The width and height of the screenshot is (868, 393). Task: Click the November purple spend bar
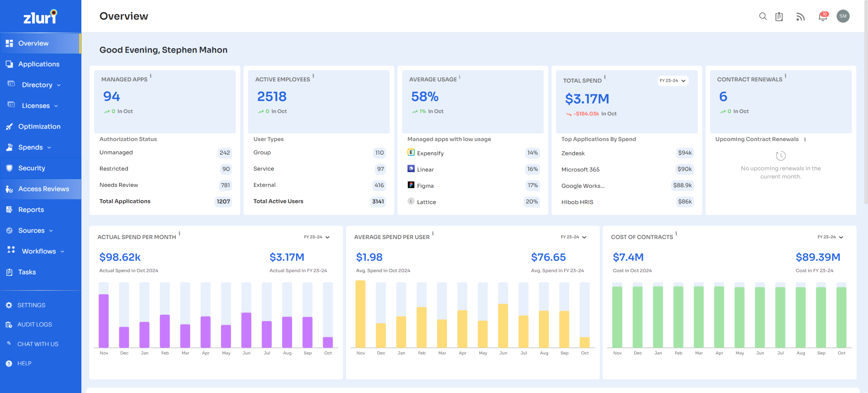coord(104,320)
